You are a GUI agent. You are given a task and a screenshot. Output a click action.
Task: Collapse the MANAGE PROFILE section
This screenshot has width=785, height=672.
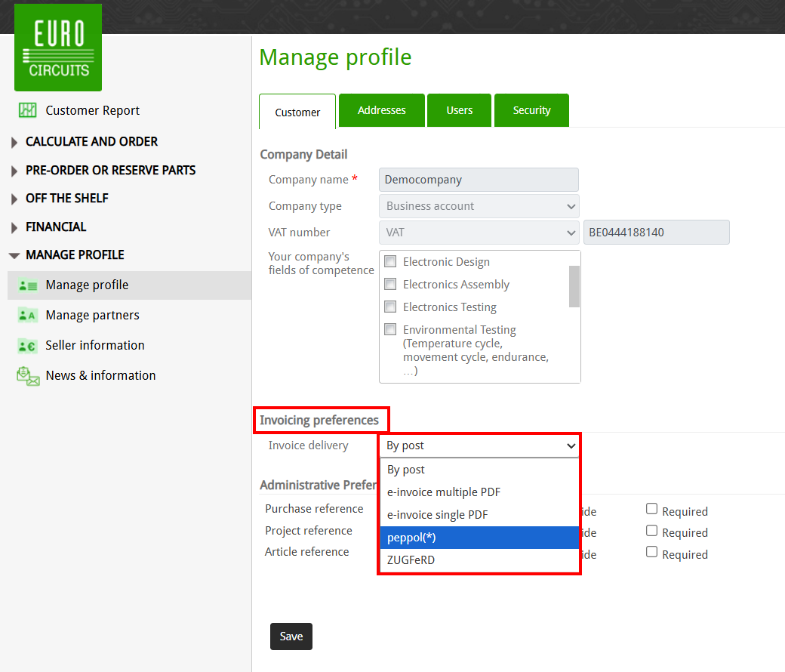click(14, 256)
